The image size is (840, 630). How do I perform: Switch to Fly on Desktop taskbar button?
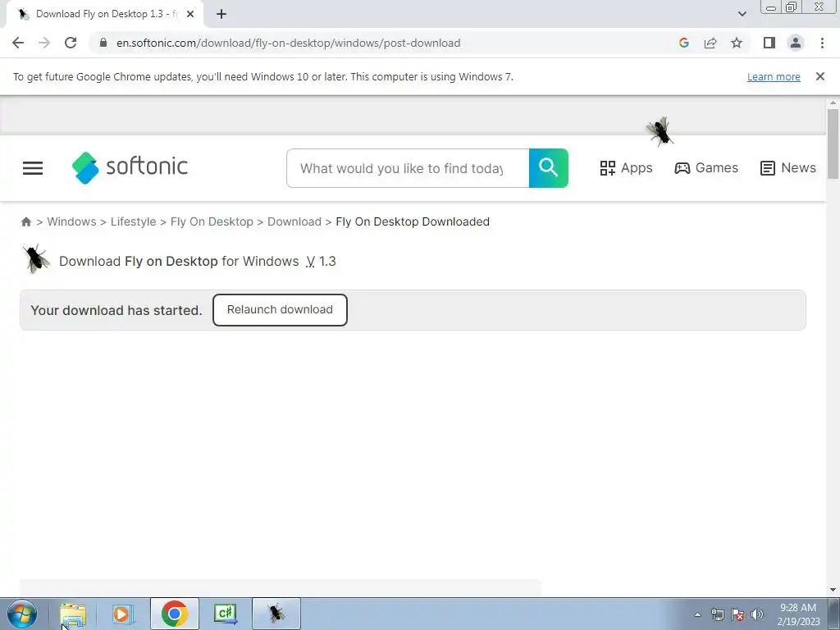click(276, 614)
